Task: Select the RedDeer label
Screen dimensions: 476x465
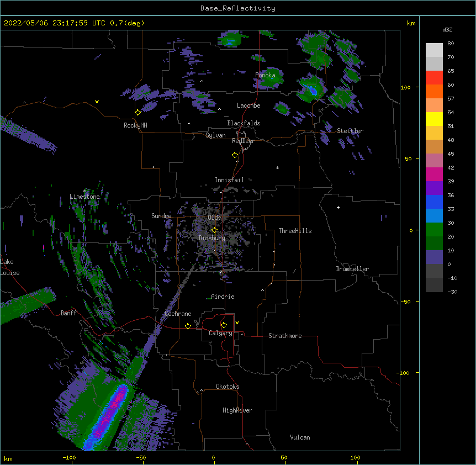Action: click(x=243, y=141)
